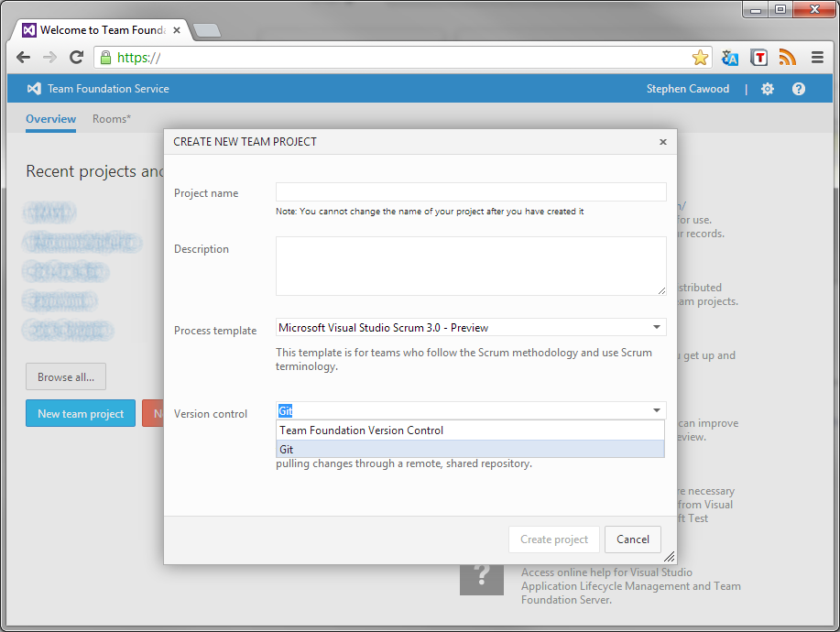The width and height of the screenshot is (840, 632).
Task: Click the browser address bar
Action: (x=402, y=58)
